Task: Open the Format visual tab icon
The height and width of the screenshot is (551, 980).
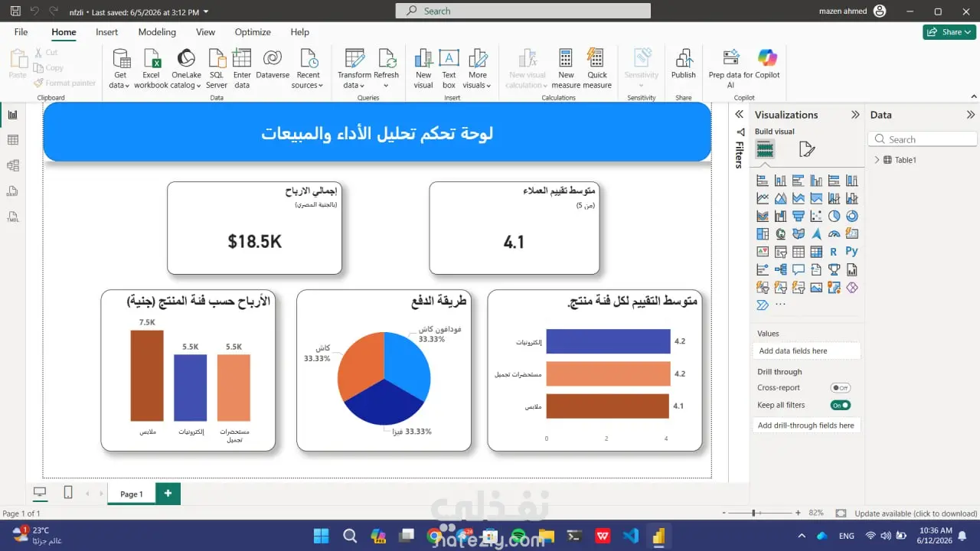Action: [806, 149]
